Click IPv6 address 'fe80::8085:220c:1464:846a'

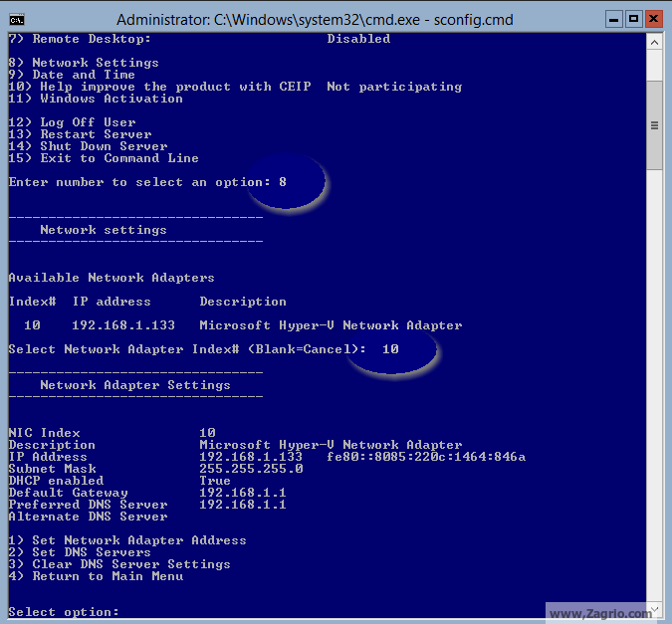[x=426, y=457]
